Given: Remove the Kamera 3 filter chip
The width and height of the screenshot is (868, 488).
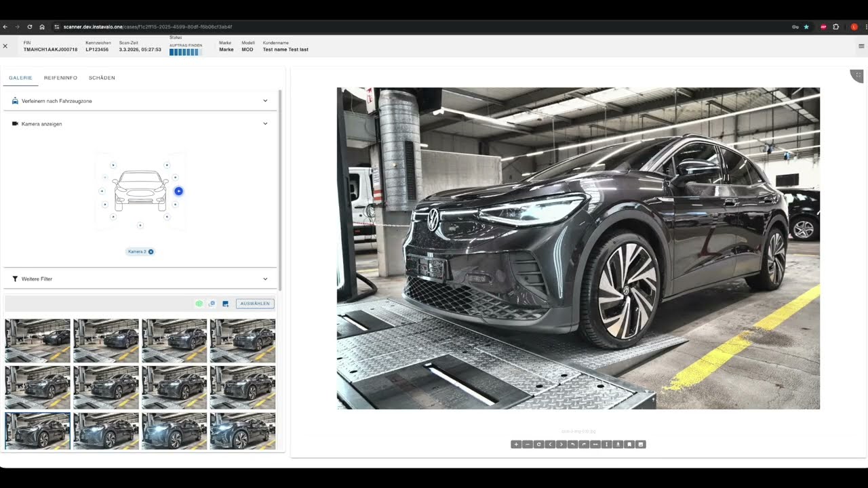Looking at the screenshot, I should point(151,251).
